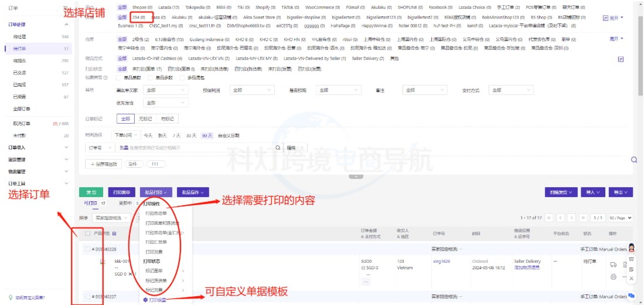Check the box for order BSS040227
The width and height of the screenshot is (644, 305).
pos(87,296)
